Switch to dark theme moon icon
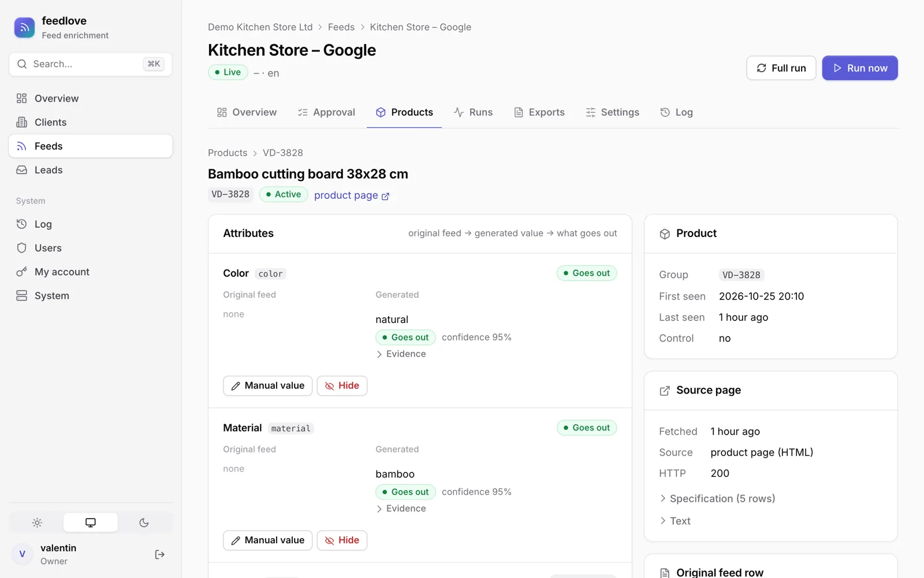The width and height of the screenshot is (924, 578). (x=144, y=523)
